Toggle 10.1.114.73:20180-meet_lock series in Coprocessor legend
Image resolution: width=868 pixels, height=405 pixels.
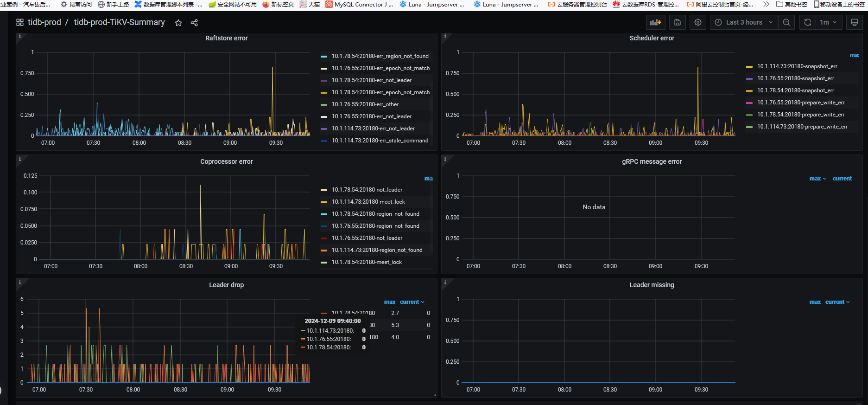pos(368,202)
